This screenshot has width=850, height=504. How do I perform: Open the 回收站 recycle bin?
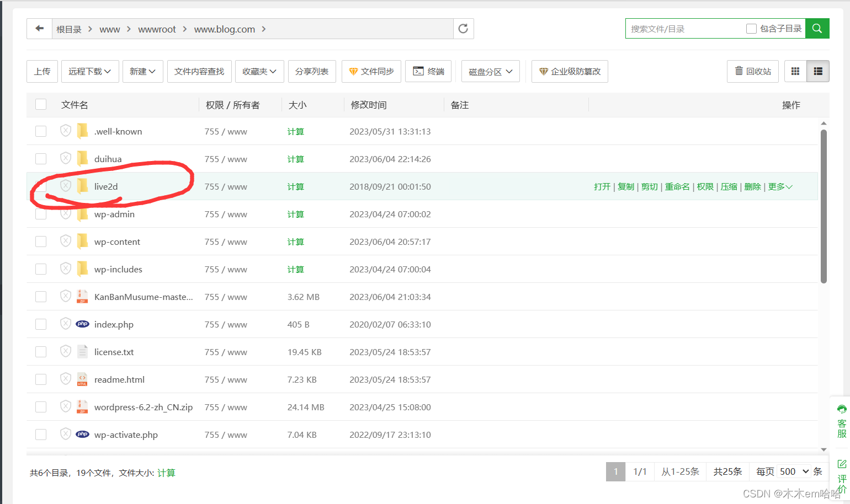coord(753,71)
